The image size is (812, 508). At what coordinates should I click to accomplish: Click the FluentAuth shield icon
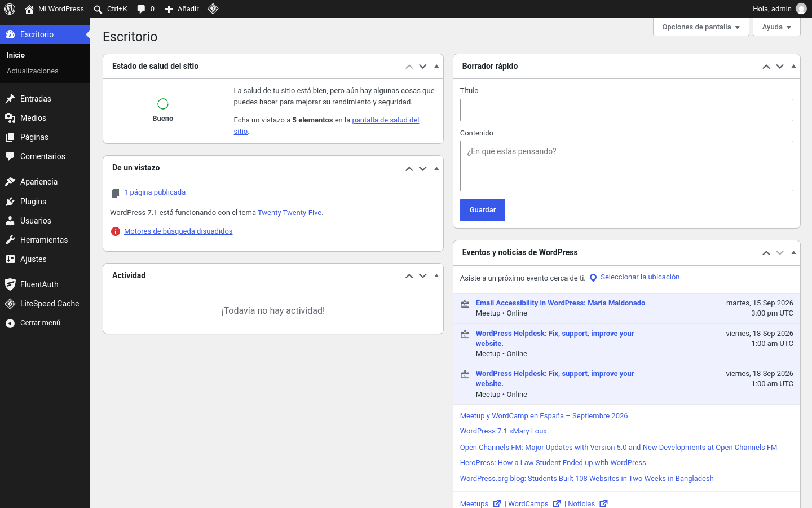click(x=10, y=284)
